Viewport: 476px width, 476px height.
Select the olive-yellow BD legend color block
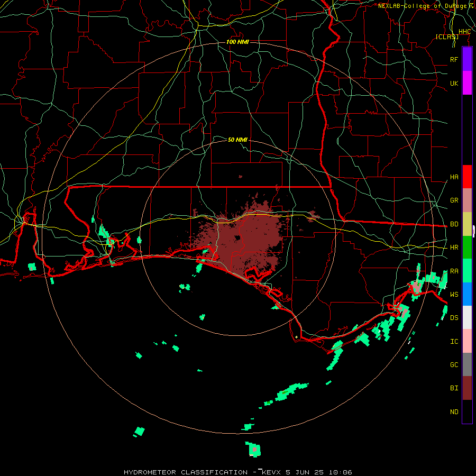(x=467, y=224)
